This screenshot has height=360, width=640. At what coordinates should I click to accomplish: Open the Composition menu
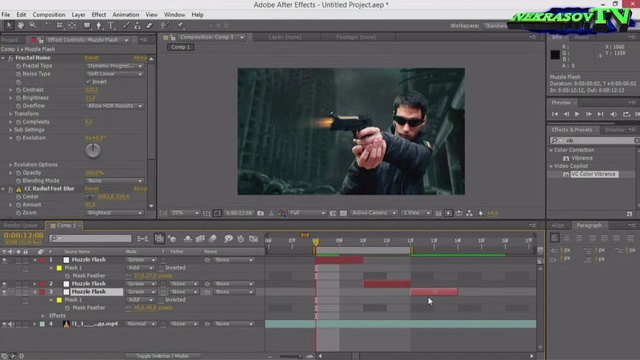pyautogui.click(x=49, y=15)
